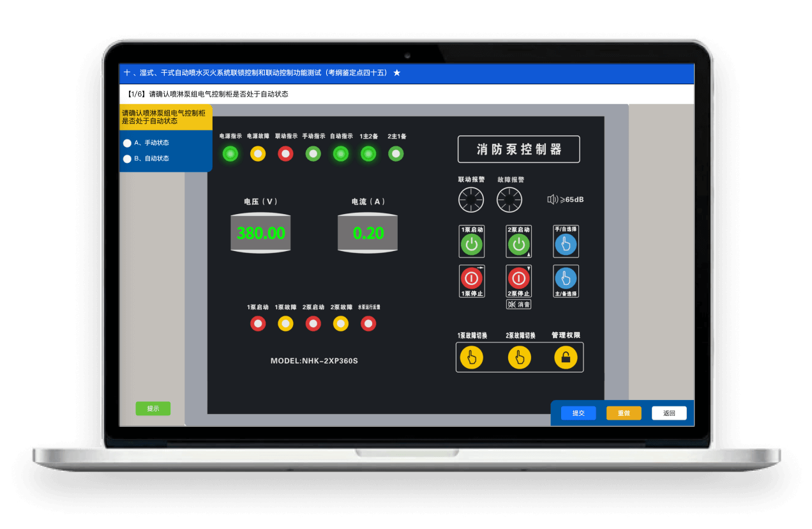Click the 消音 mute button

519,305
